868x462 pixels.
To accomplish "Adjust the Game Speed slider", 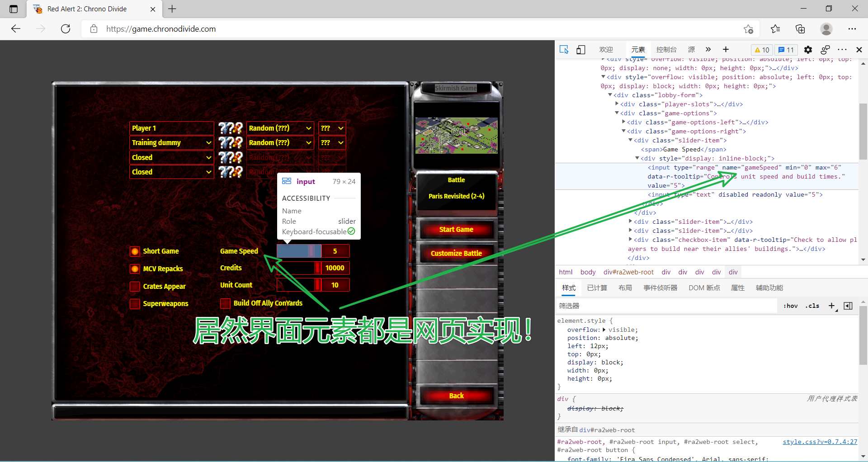I will click(x=299, y=251).
